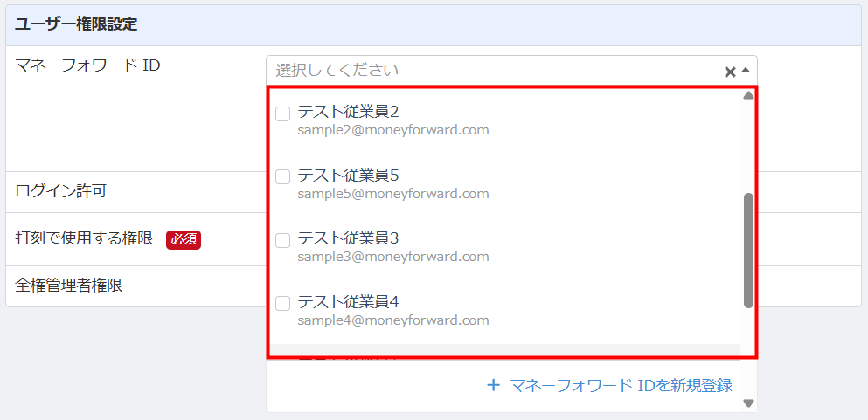868x420 pixels.
Task: Click the employee list scroll-up arrow
Action: click(748, 96)
